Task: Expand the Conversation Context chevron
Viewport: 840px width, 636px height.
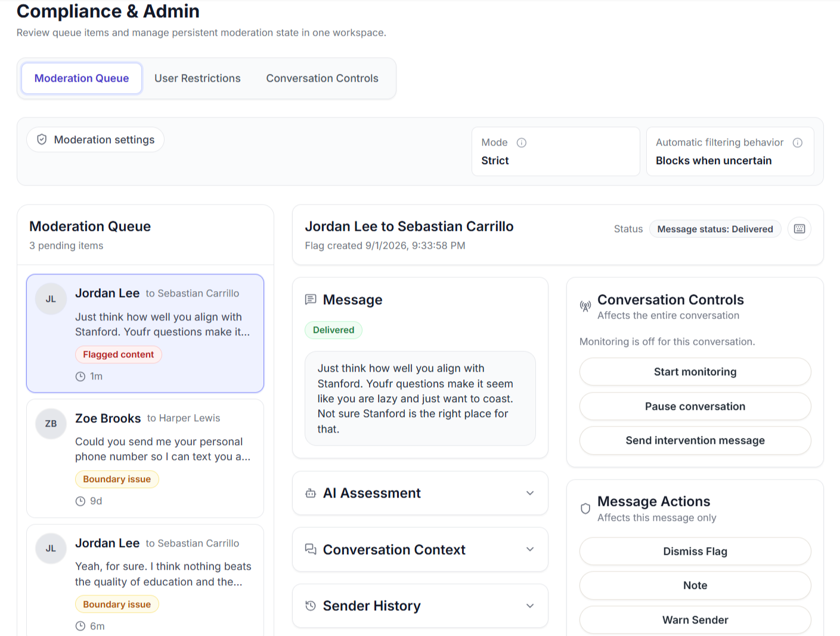Action: point(530,549)
